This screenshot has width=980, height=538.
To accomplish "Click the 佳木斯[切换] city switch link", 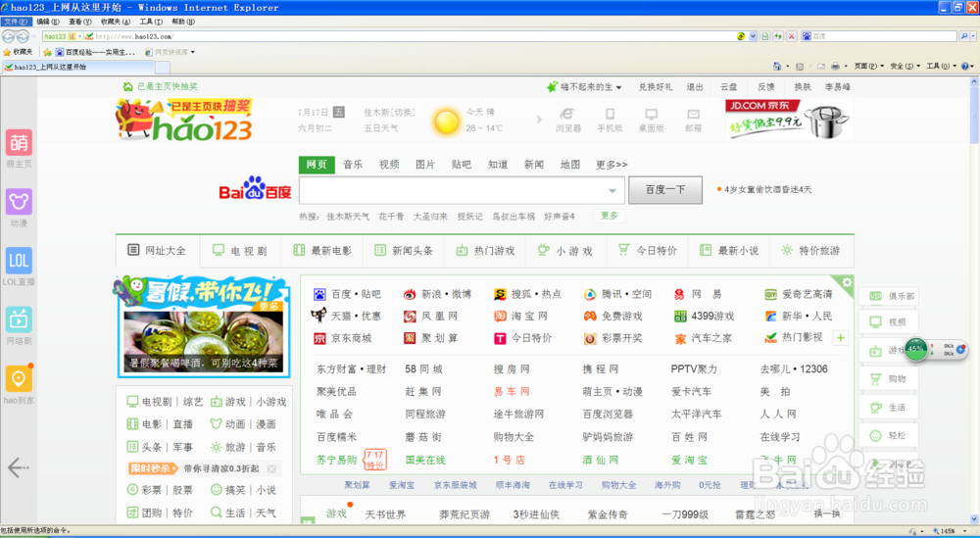I will point(389,112).
